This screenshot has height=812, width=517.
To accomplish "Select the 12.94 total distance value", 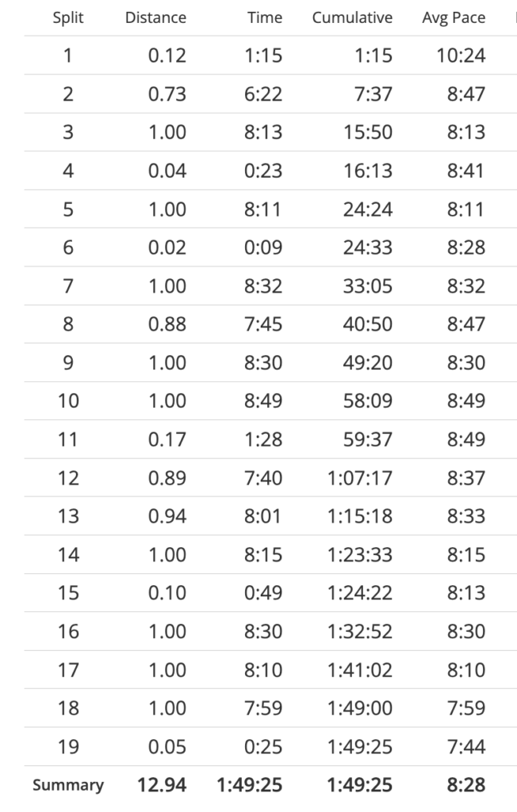I will (161, 785).
